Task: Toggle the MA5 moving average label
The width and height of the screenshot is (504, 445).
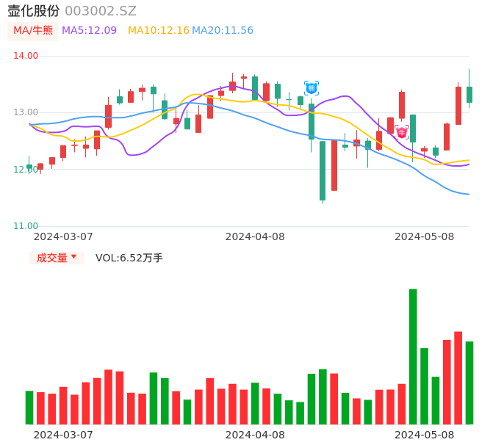Action: pos(89,30)
